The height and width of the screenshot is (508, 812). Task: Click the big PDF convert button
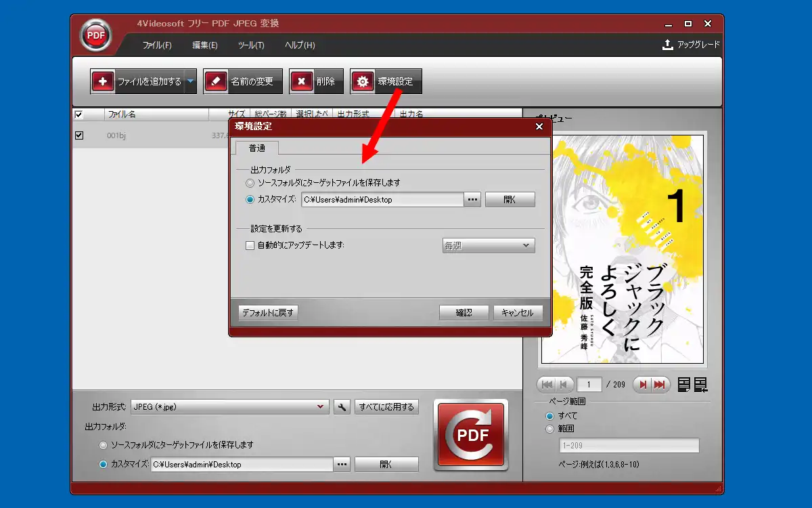point(471,435)
